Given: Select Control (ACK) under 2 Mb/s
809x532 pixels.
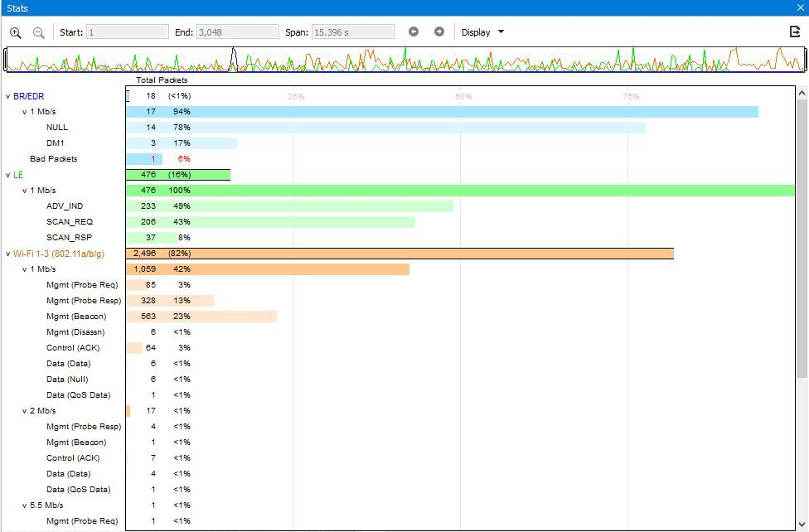Looking at the screenshot, I should (73, 457).
